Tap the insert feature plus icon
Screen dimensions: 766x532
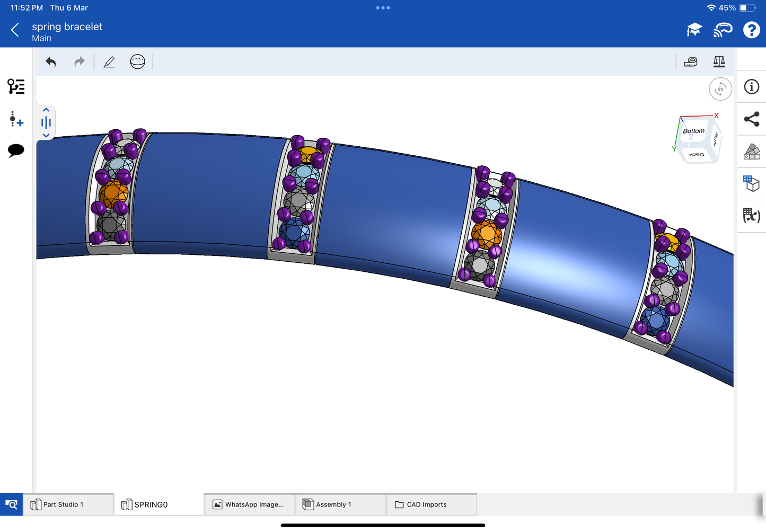coord(16,119)
